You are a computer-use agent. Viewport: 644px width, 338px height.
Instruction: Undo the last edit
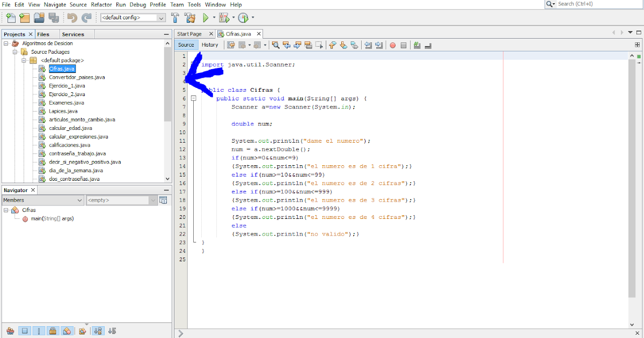click(x=72, y=17)
